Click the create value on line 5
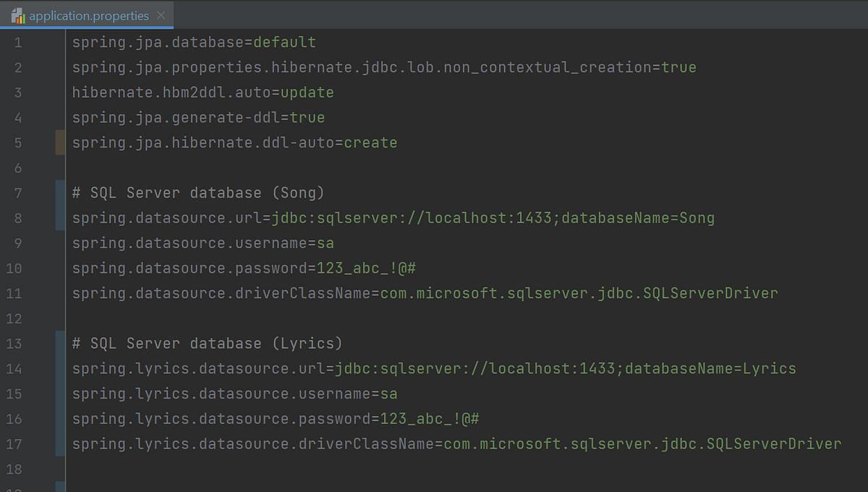Image resolution: width=868 pixels, height=492 pixels. coord(370,143)
